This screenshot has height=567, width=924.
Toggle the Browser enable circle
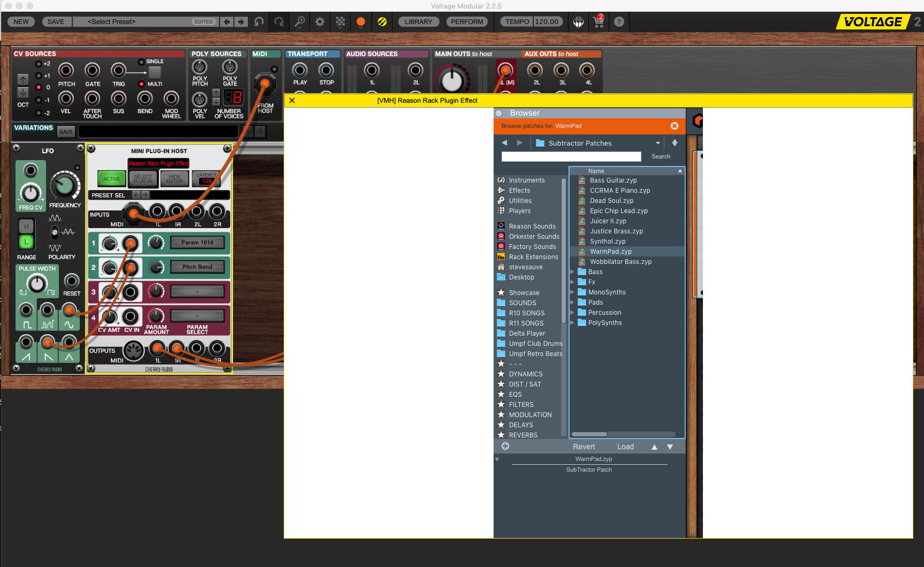[499, 113]
